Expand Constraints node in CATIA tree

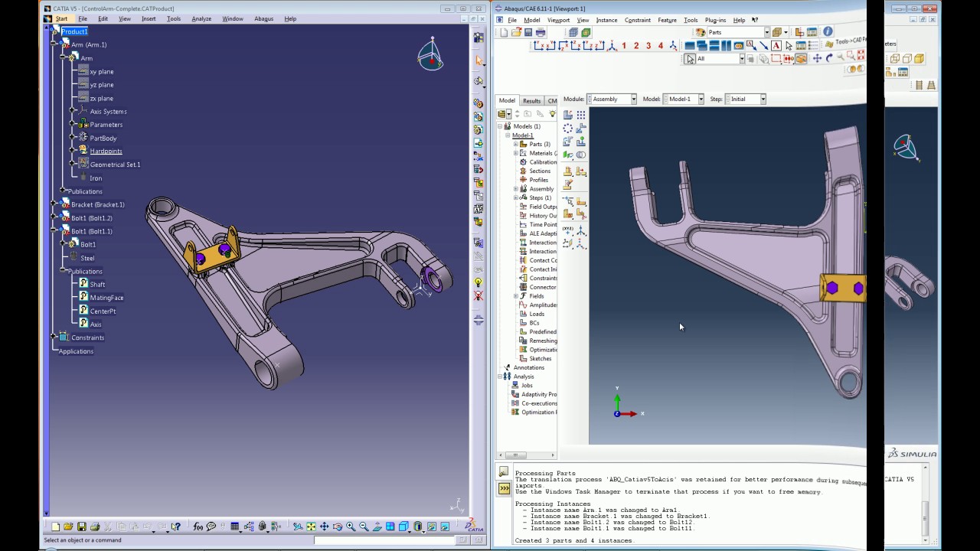(x=53, y=337)
